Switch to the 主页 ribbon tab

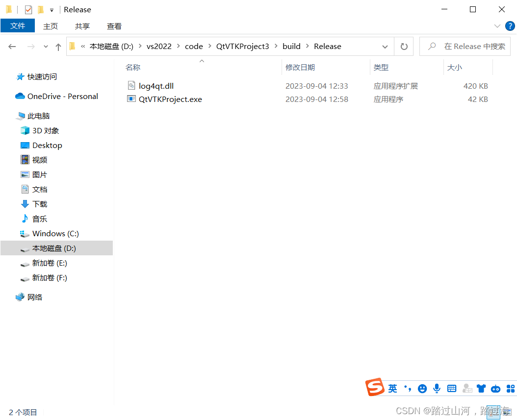pos(51,26)
